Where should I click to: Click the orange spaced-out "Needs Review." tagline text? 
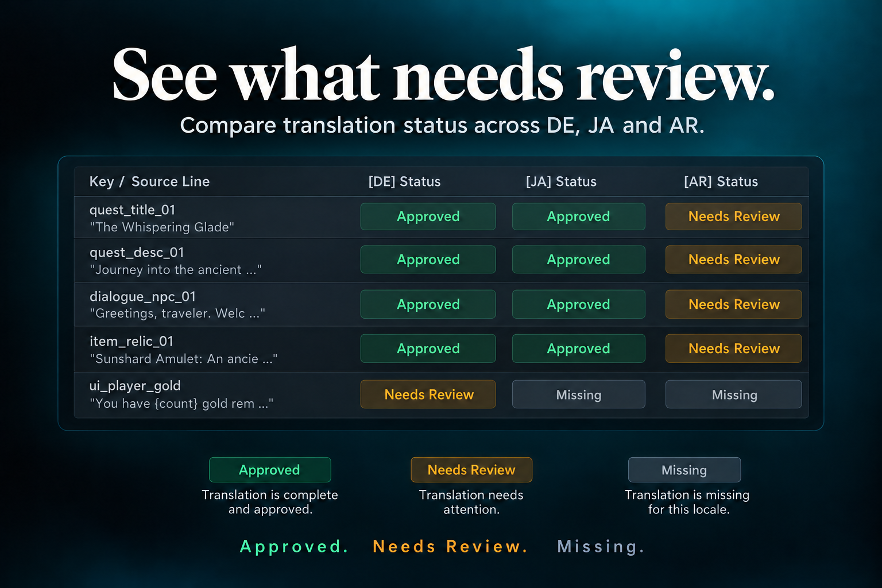[450, 547]
